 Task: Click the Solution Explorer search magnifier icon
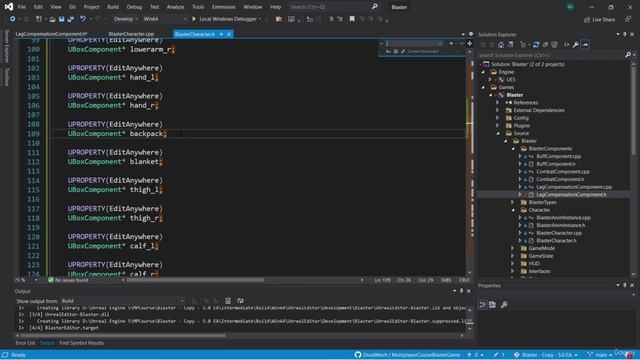click(628, 55)
